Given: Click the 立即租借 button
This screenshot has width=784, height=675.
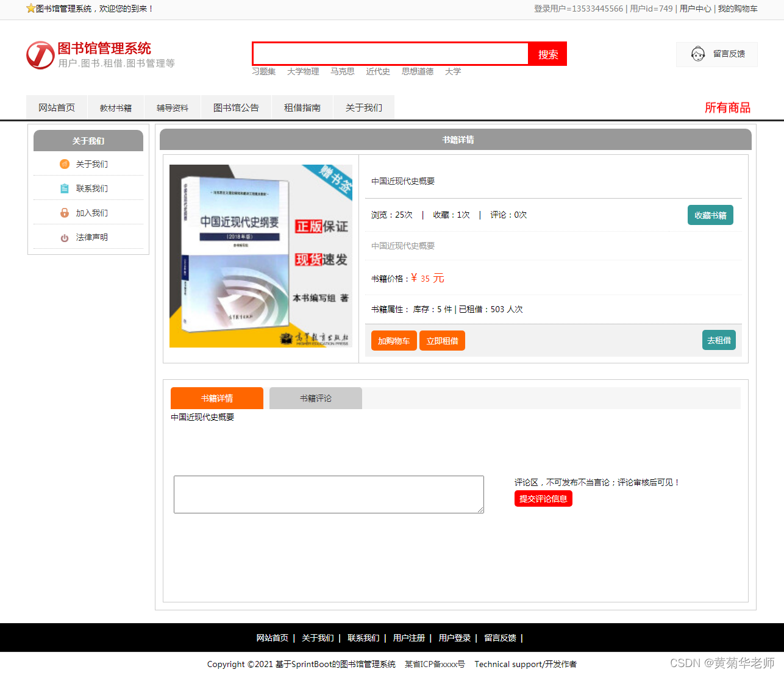Looking at the screenshot, I should pyautogui.click(x=442, y=340).
